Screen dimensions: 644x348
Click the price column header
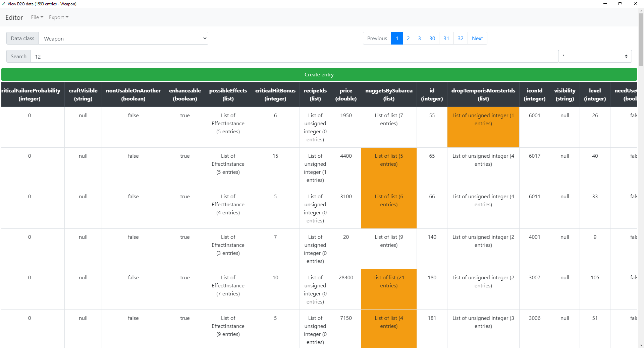coord(346,94)
